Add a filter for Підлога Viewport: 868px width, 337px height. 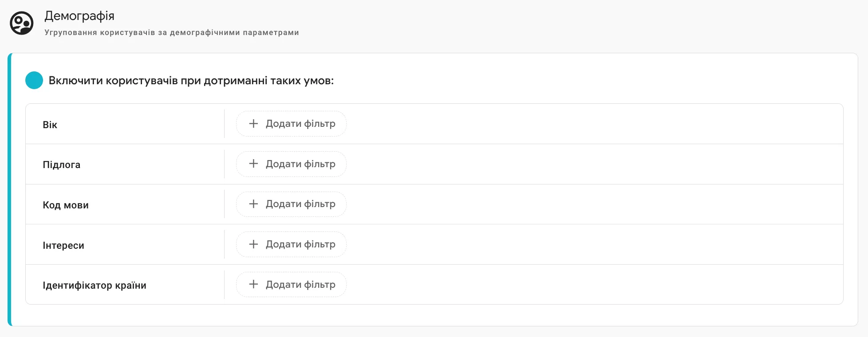tap(291, 164)
